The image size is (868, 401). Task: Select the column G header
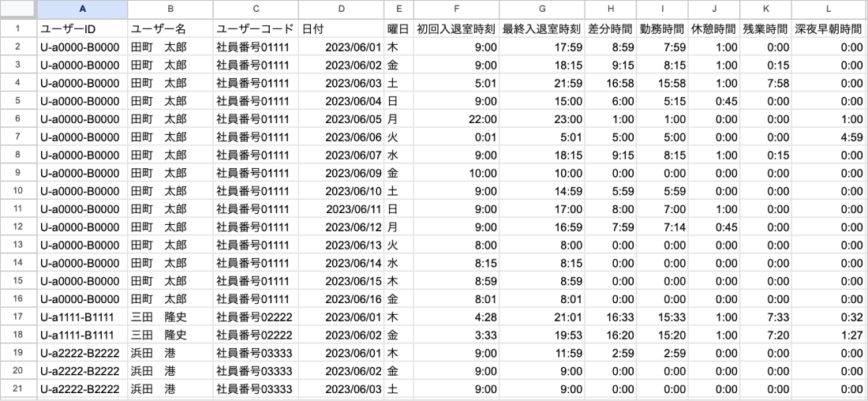click(x=542, y=9)
